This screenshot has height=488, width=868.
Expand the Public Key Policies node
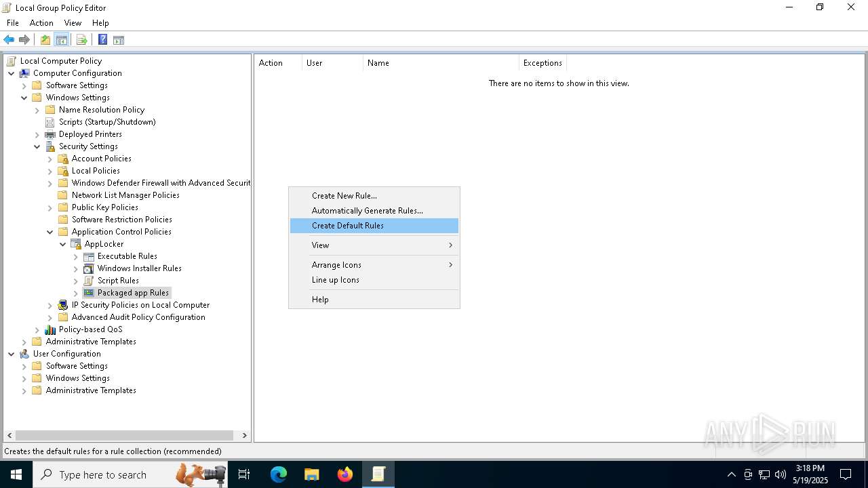point(50,207)
